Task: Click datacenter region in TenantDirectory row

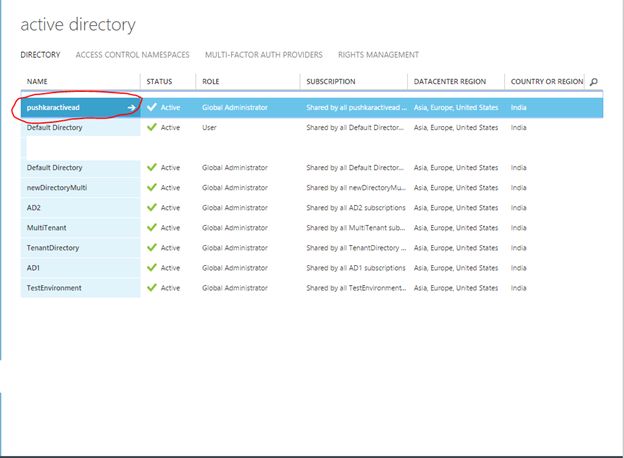Action: pos(456,248)
